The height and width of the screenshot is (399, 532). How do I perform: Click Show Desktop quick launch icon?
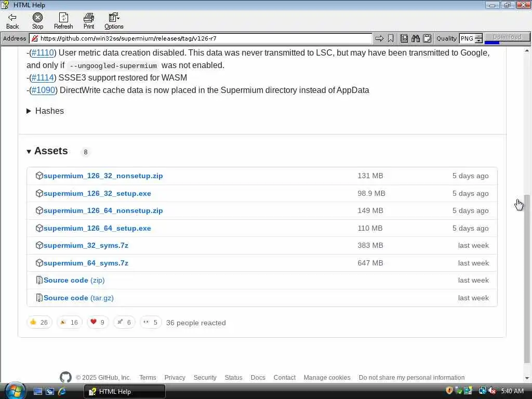click(x=37, y=391)
